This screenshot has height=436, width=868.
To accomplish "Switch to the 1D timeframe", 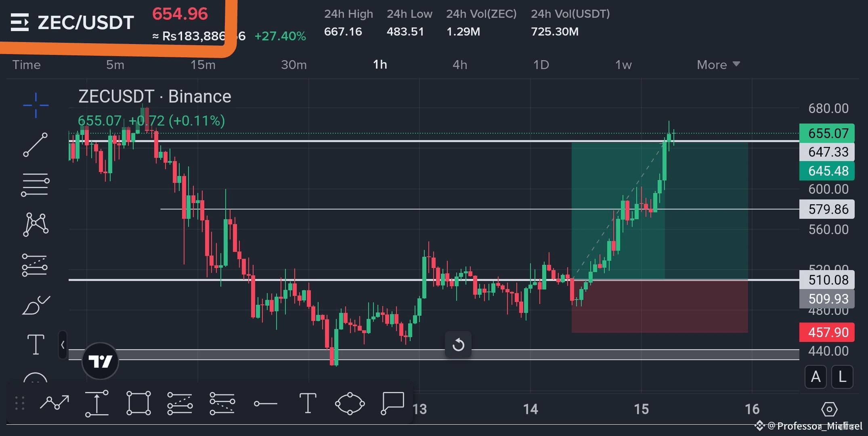I will pos(541,65).
